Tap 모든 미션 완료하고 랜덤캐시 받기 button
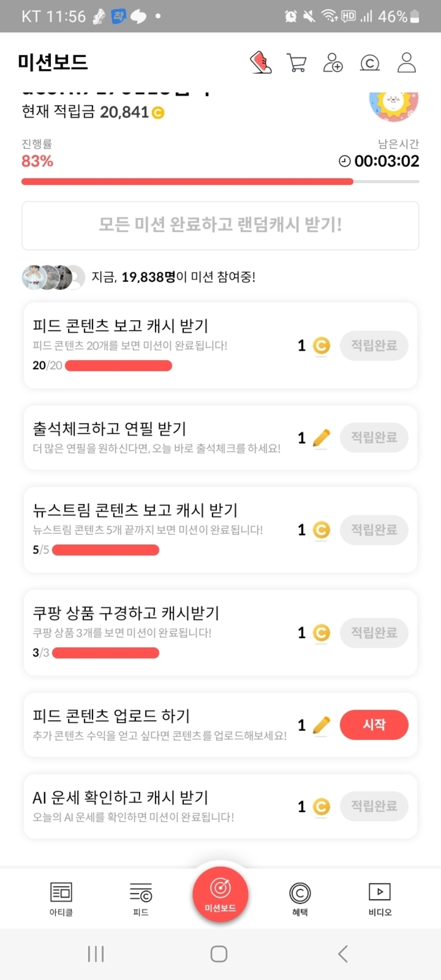Image resolution: width=441 pixels, height=980 pixels. [x=220, y=225]
